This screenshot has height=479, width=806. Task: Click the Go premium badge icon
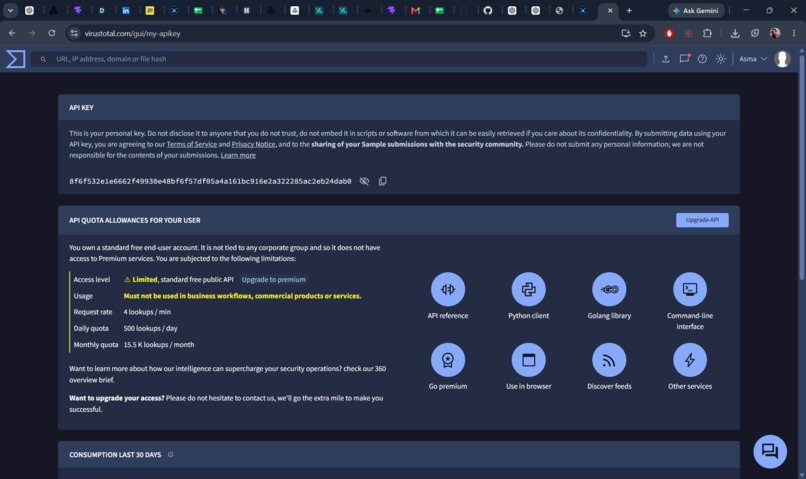point(448,360)
